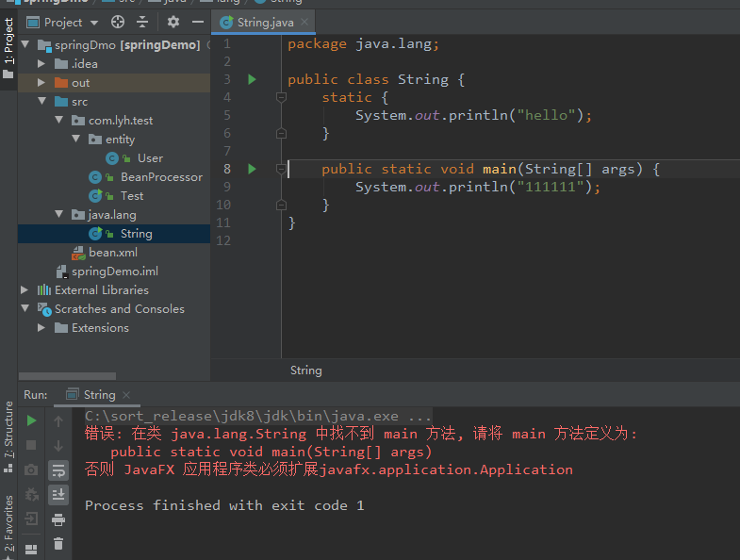Select springDemo.iml file
This screenshot has height=560, width=740.
click(115, 272)
